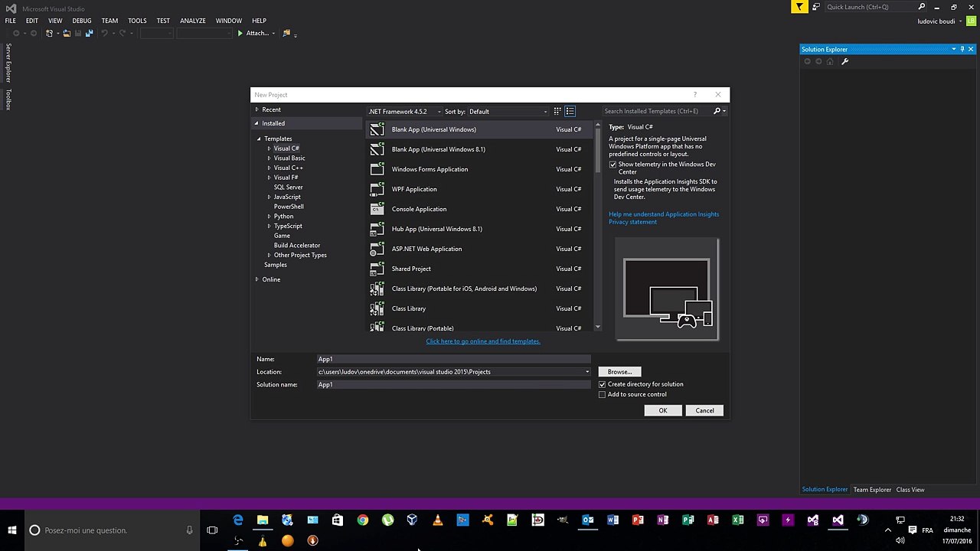Click the feedback notification flag icon
This screenshot has height=551, width=980.
pyautogui.click(x=799, y=7)
